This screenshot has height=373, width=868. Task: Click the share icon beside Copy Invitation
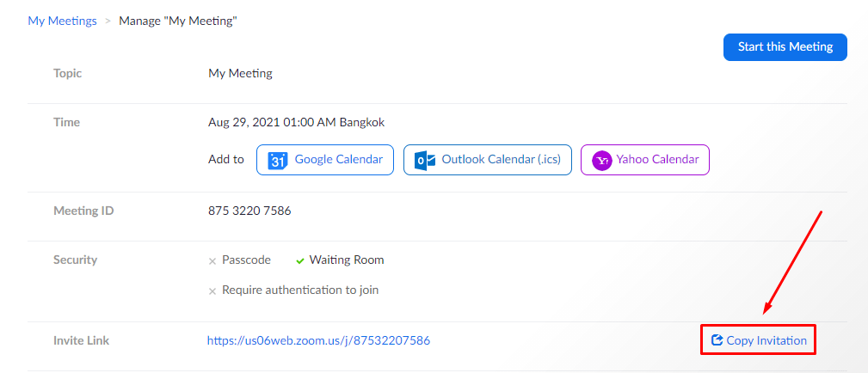(x=717, y=340)
